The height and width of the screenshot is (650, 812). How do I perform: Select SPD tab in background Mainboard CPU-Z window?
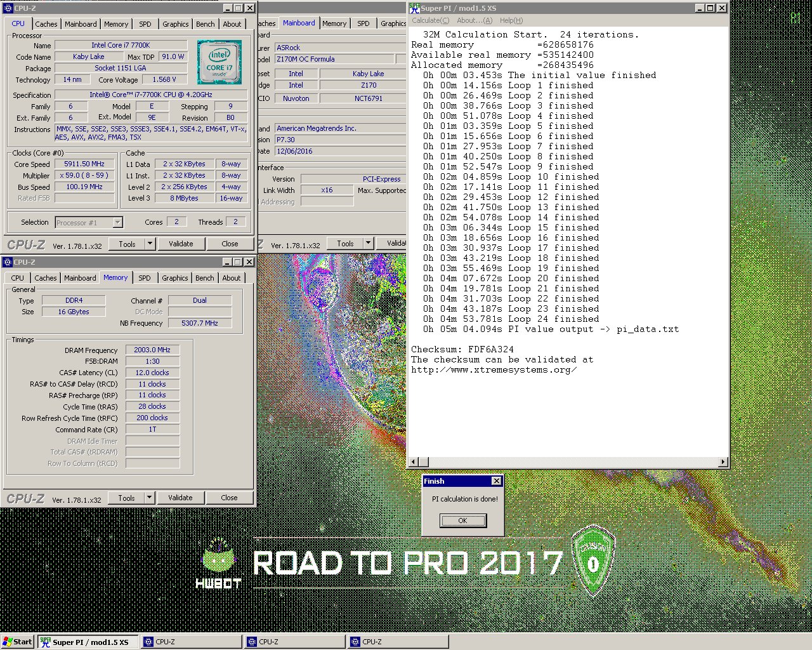(363, 23)
